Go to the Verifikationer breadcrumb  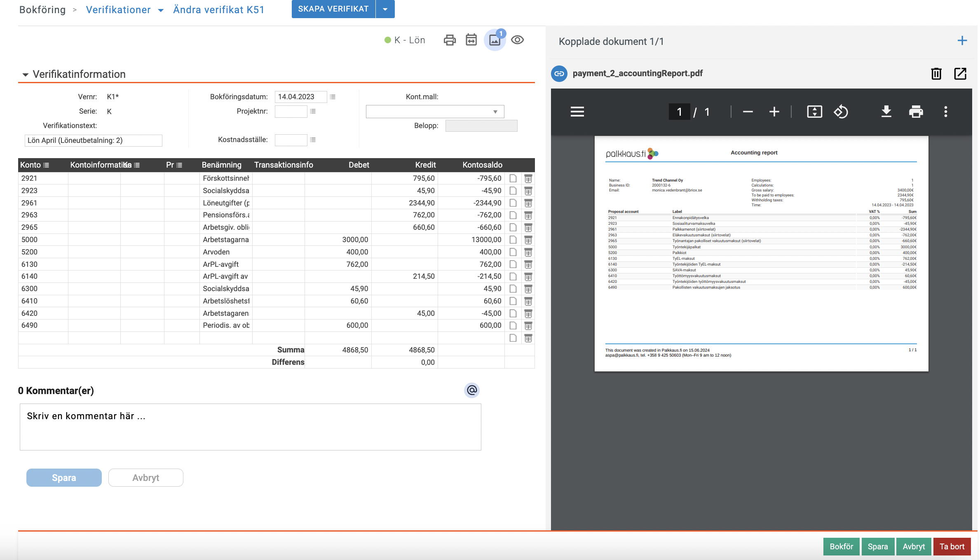[118, 10]
